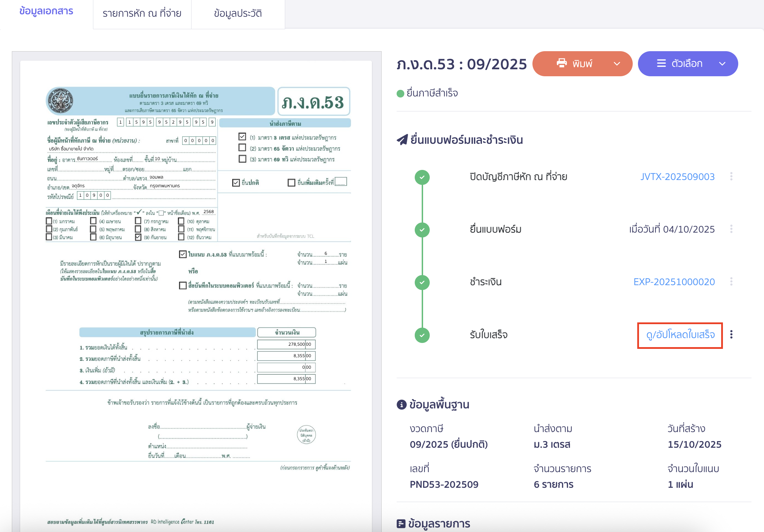Click the paper plane icon near ยื่นแบบฟอร์มและชำระเงิน
Viewport: 764px width, 532px height.
coord(402,139)
